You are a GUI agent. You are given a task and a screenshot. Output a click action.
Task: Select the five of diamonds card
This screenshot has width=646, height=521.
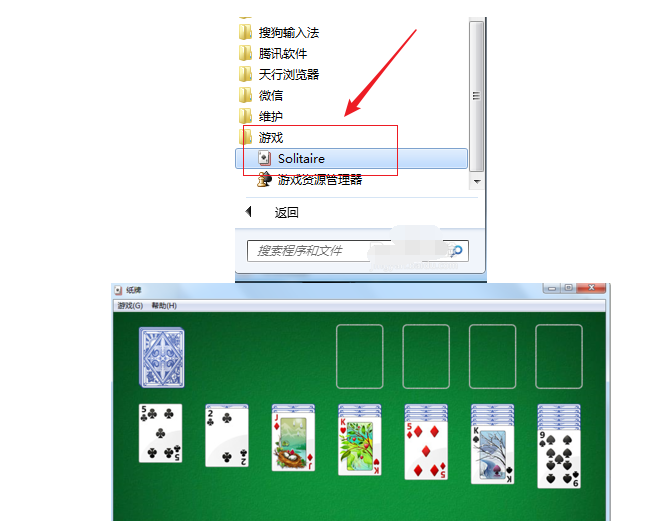coord(426,450)
